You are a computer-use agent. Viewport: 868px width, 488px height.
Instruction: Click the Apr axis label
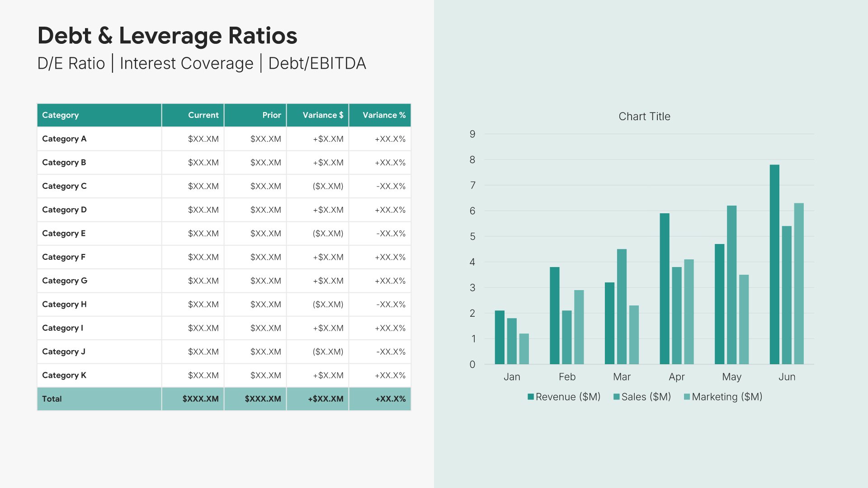676,377
